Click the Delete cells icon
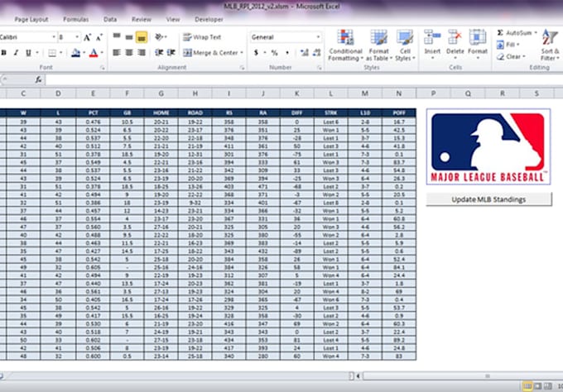This screenshot has height=392, width=563. pyautogui.click(x=455, y=37)
